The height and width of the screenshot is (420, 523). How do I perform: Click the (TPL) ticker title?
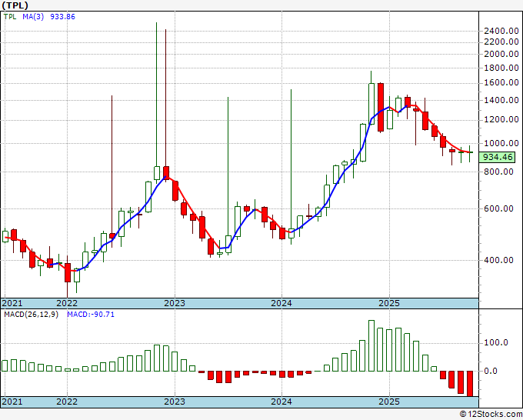click(x=15, y=5)
